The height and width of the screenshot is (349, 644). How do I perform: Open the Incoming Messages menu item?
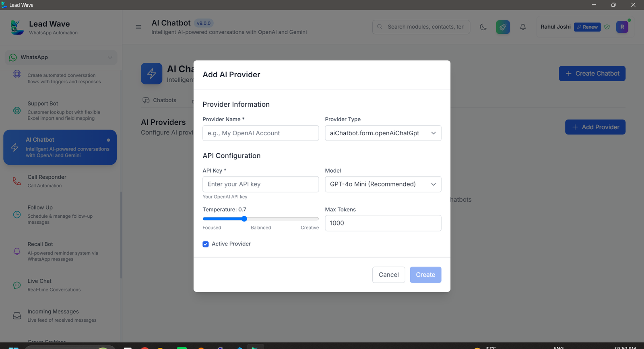click(60, 316)
